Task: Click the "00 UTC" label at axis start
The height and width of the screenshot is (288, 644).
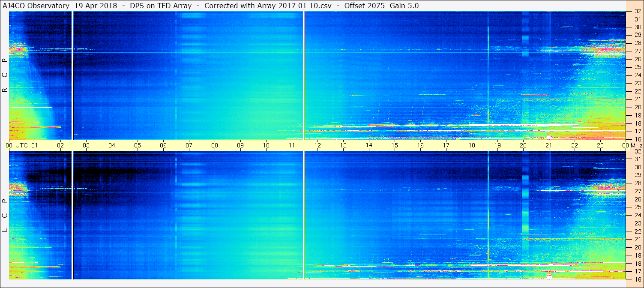Action: (x=16, y=145)
